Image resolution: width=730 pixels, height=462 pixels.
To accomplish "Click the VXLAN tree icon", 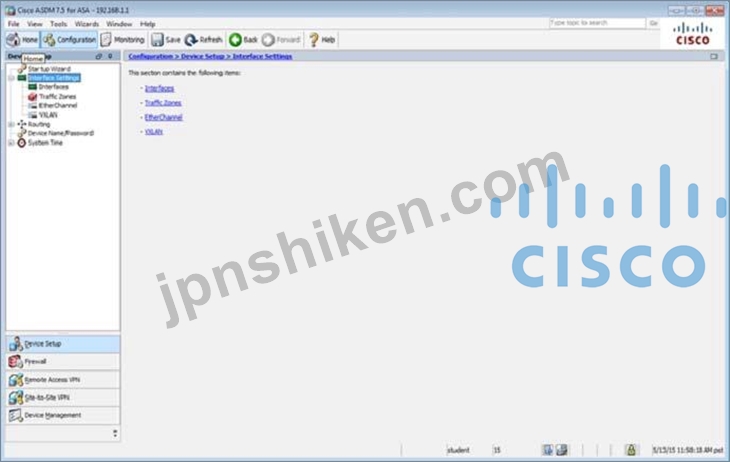I will coord(32,115).
